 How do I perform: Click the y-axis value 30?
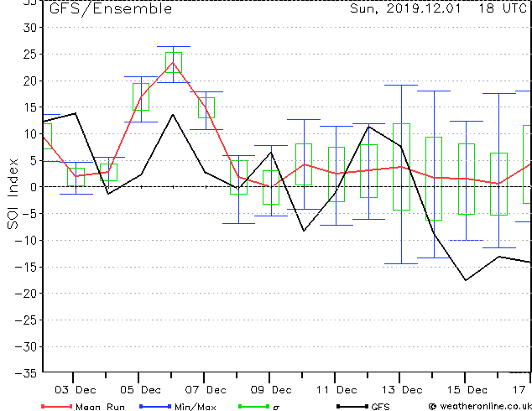point(29,28)
